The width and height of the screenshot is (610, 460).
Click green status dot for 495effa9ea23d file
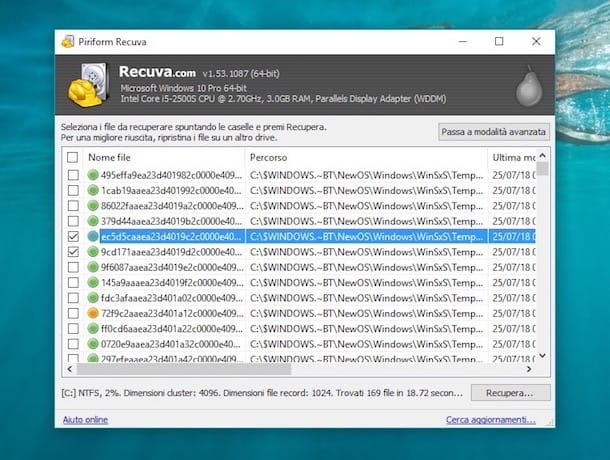coord(93,175)
